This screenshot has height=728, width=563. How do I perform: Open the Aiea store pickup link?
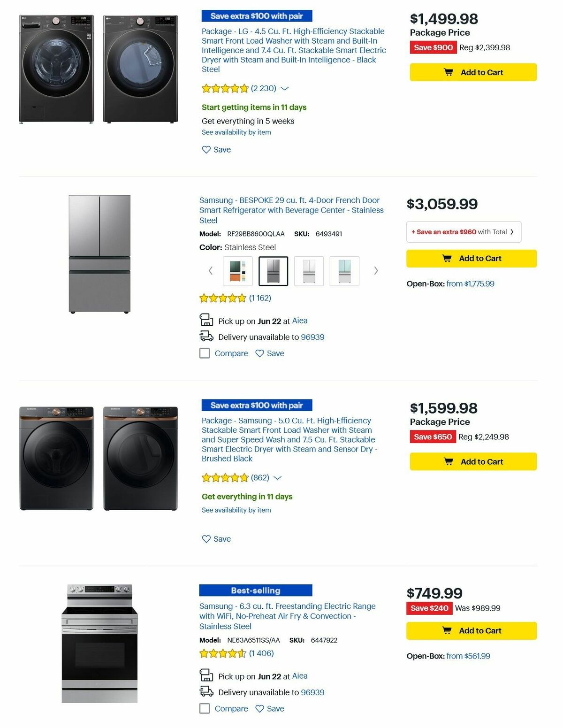pyautogui.click(x=300, y=321)
